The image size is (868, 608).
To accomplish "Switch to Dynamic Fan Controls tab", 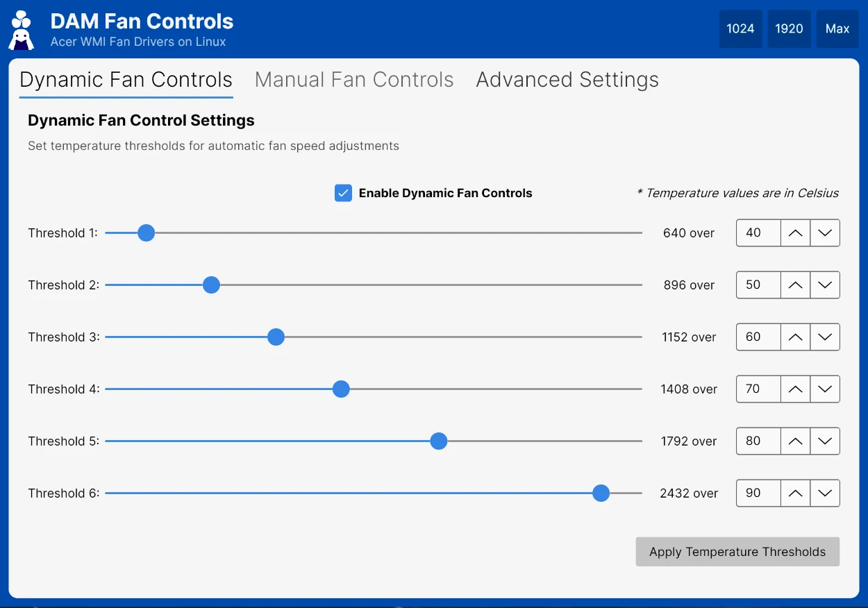I will [x=126, y=80].
